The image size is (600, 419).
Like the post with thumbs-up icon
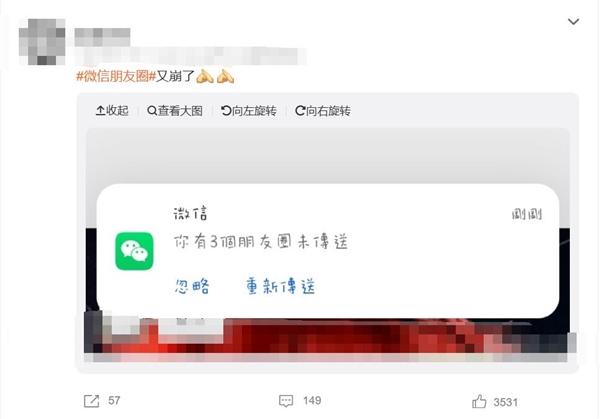(479, 402)
